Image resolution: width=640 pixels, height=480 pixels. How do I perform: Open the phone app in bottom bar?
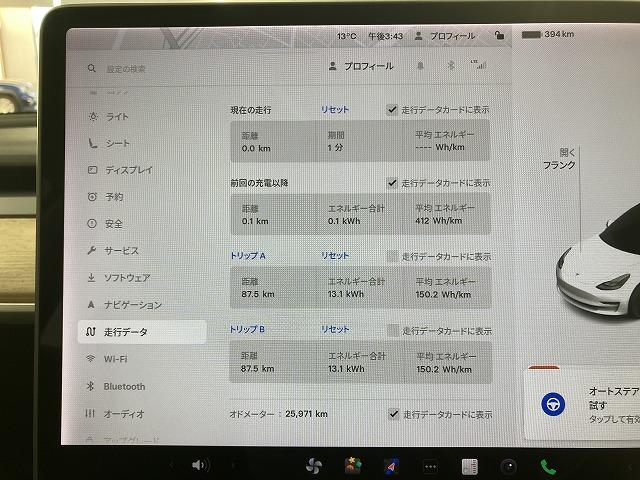tap(548, 466)
